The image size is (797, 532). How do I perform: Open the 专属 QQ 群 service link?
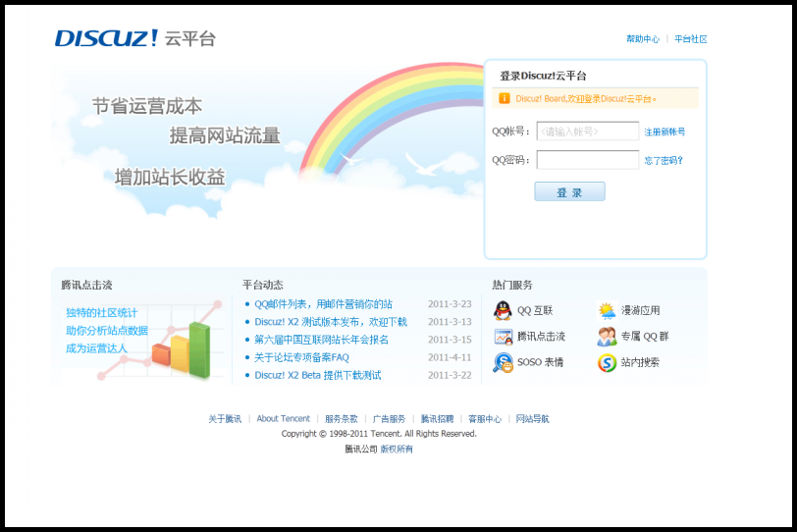click(x=645, y=337)
